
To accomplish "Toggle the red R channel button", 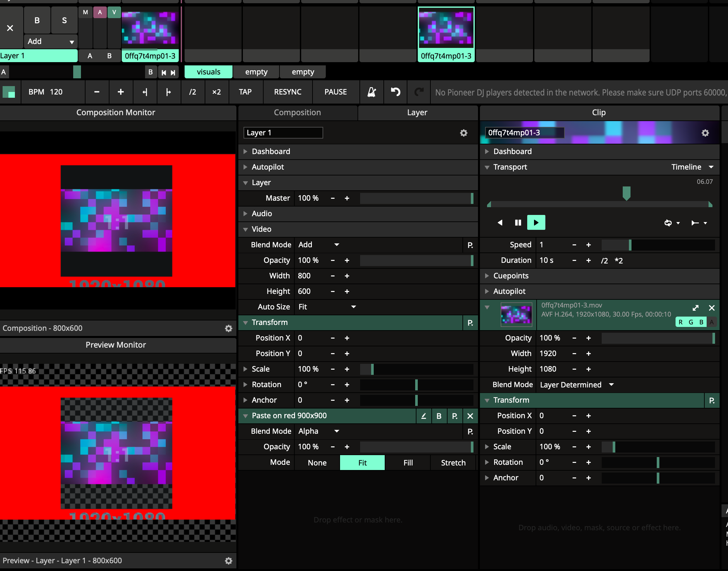I will [x=680, y=322].
